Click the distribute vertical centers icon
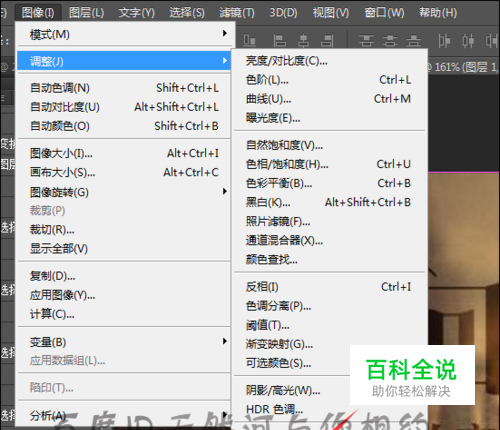The image size is (500, 430). (390, 41)
